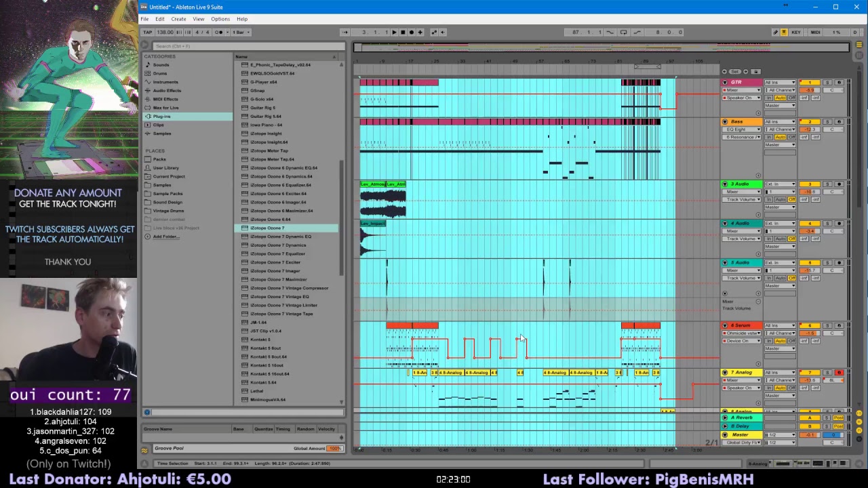Toggle Post on the A Reverb return
Image resolution: width=868 pixels, height=488 pixels.
[x=839, y=418]
